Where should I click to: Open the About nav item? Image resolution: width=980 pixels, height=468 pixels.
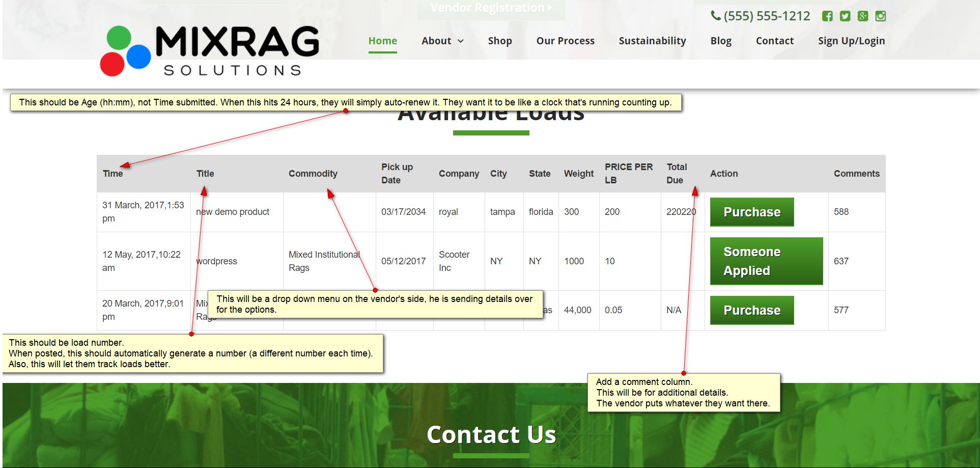pyautogui.click(x=436, y=41)
